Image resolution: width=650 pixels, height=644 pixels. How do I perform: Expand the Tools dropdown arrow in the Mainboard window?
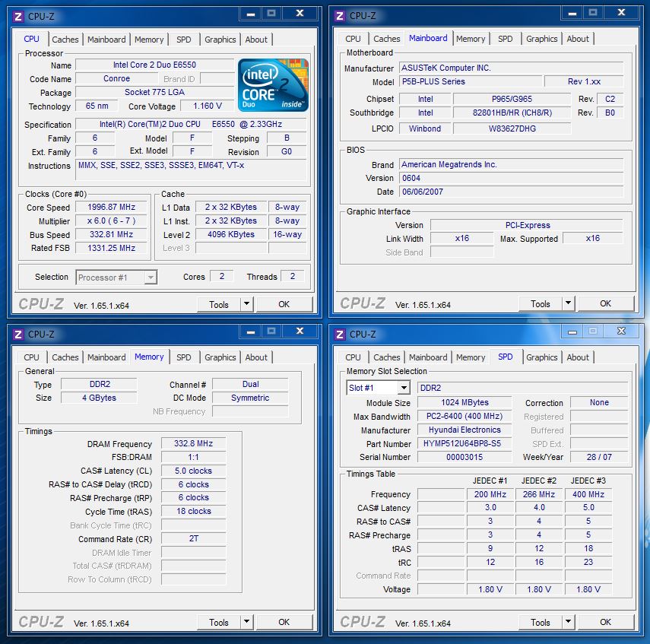[x=569, y=303]
